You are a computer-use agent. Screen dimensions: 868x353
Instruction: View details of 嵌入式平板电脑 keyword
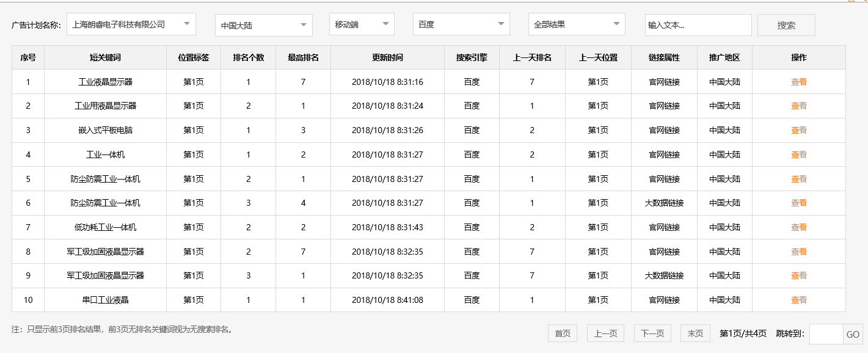click(x=798, y=129)
